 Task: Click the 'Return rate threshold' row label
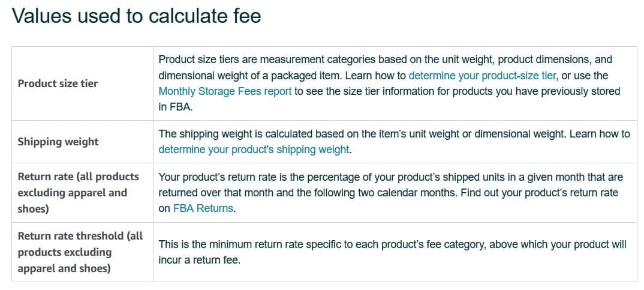(80, 236)
